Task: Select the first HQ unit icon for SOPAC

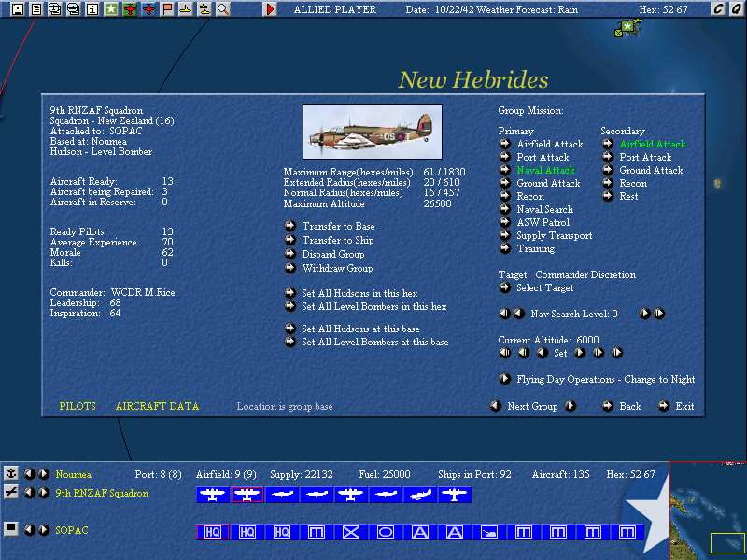Action: coord(213,532)
